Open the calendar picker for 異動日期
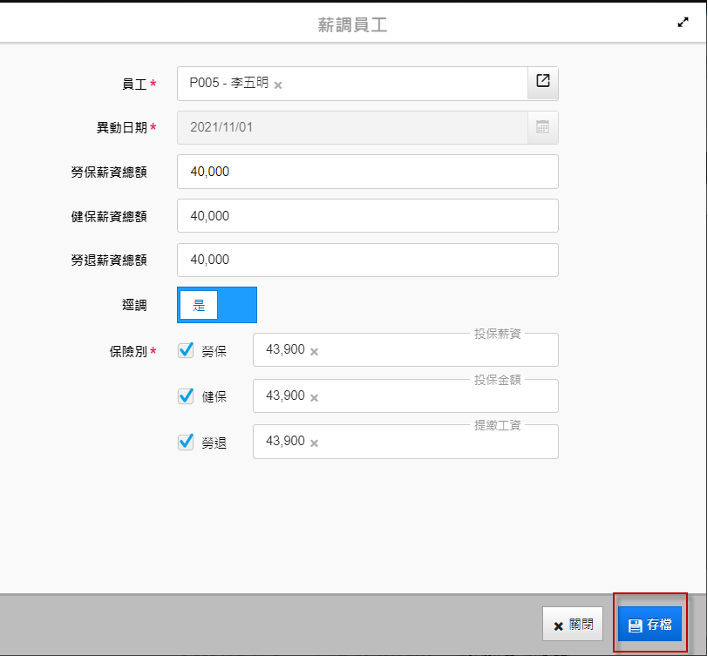 point(542,127)
